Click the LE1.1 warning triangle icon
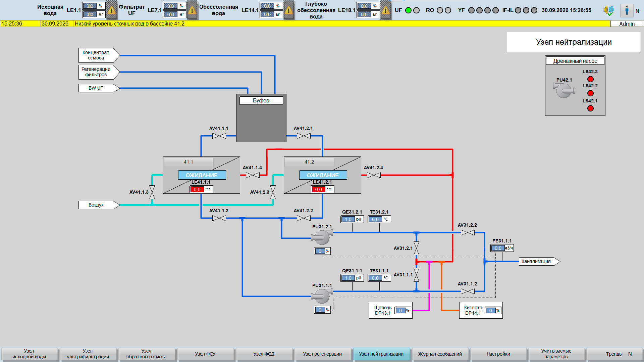 (x=112, y=10)
